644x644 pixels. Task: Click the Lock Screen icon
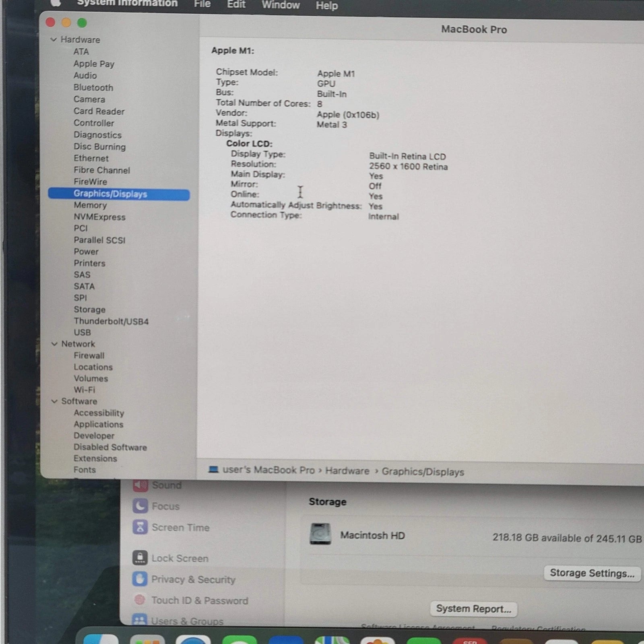click(x=140, y=558)
